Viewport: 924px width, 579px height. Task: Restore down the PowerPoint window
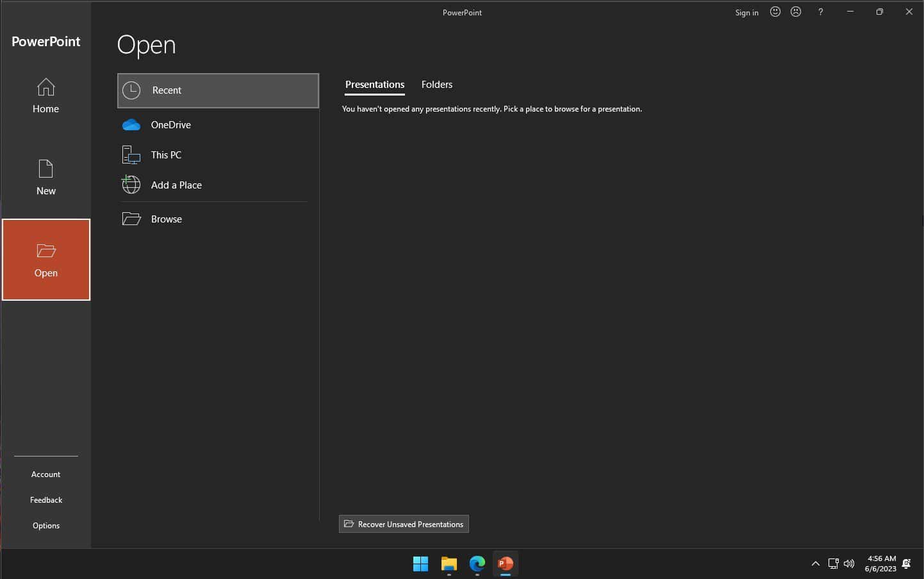[x=880, y=12]
